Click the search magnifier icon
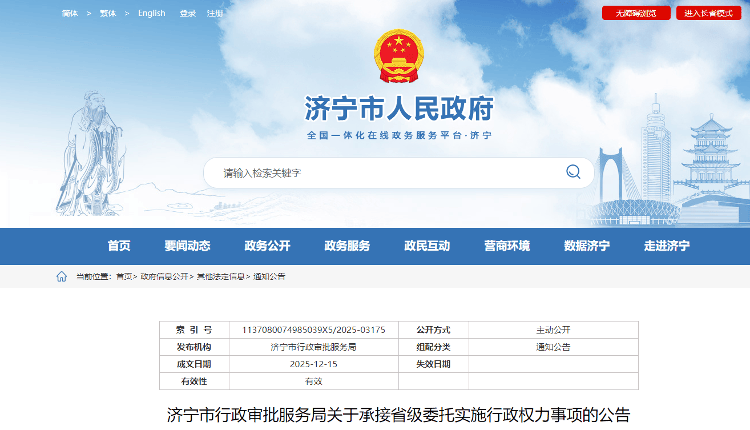750x430 pixels. pos(573,172)
